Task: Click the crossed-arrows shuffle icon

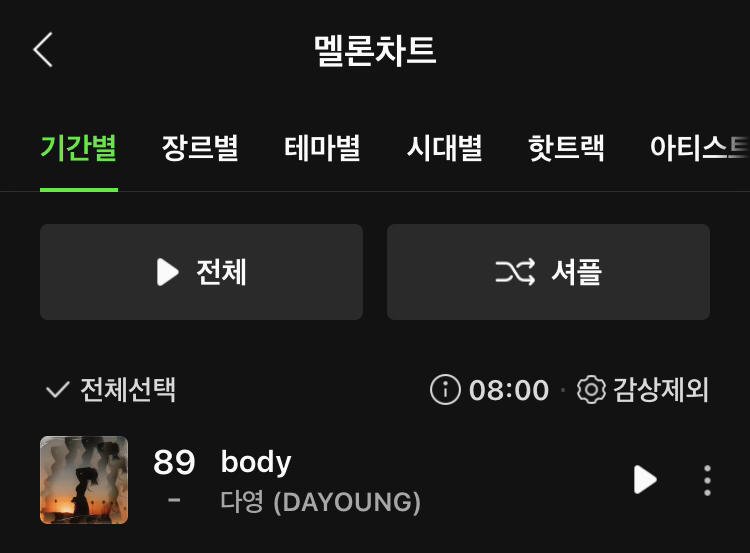Action: coord(515,272)
